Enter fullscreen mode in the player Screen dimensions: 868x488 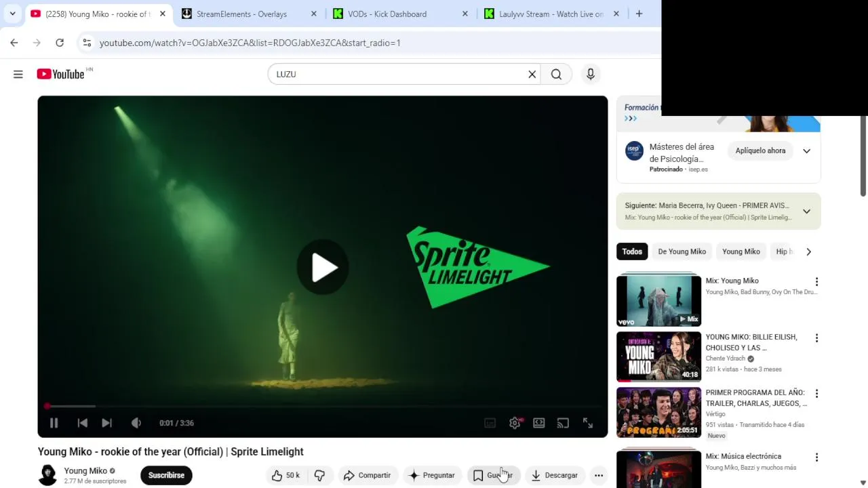(x=588, y=423)
